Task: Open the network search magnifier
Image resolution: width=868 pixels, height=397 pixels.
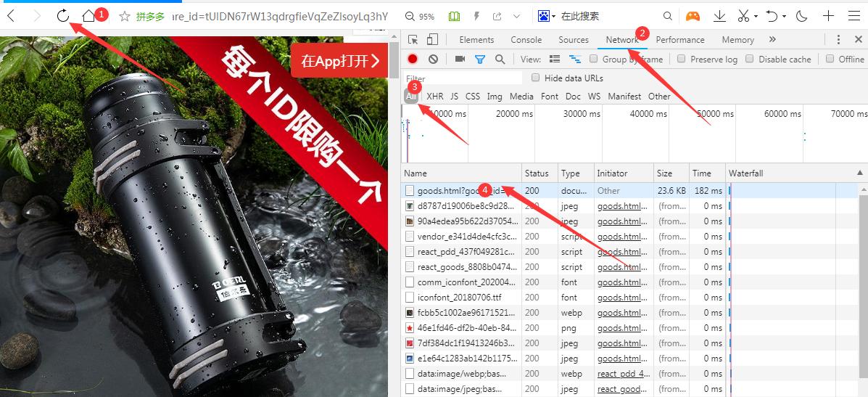Action: point(500,59)
